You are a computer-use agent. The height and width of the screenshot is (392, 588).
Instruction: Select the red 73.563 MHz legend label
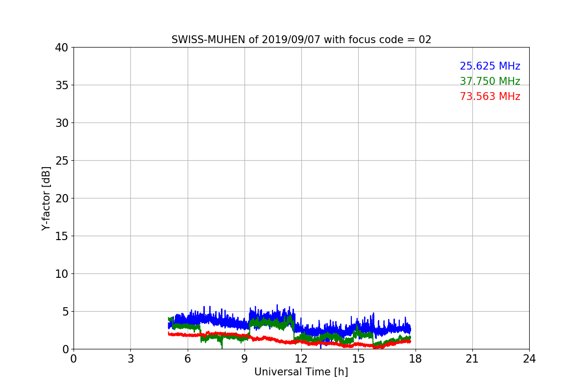(490, 97)
